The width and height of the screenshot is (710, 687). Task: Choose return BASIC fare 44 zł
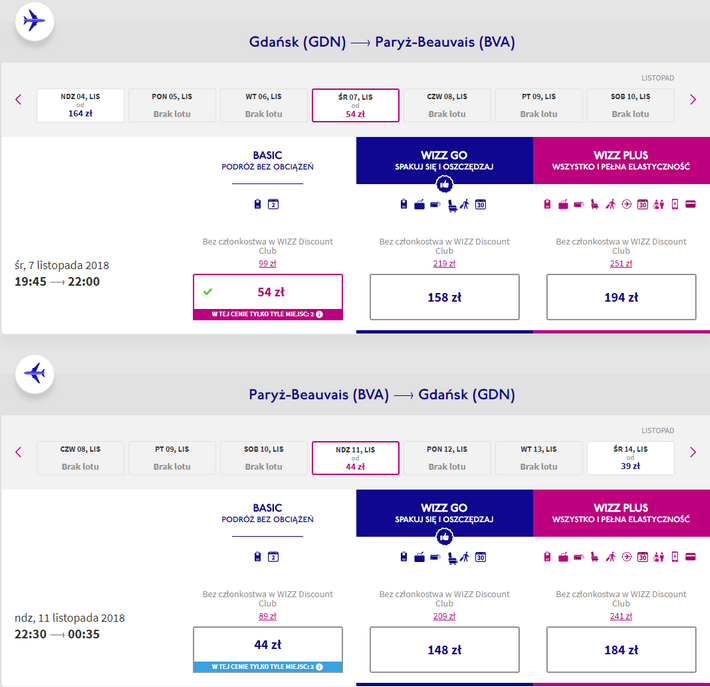coord(268,649)
